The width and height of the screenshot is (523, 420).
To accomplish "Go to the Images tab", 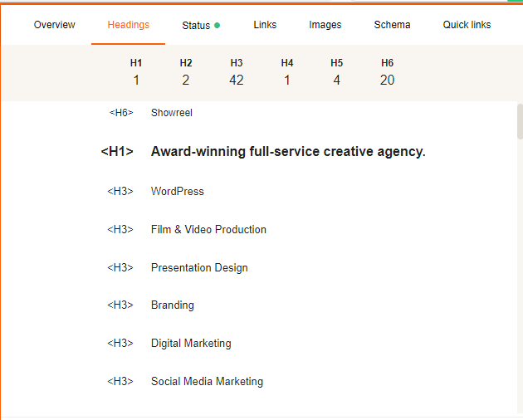I will pyautogui.click(x=325, y=25).
